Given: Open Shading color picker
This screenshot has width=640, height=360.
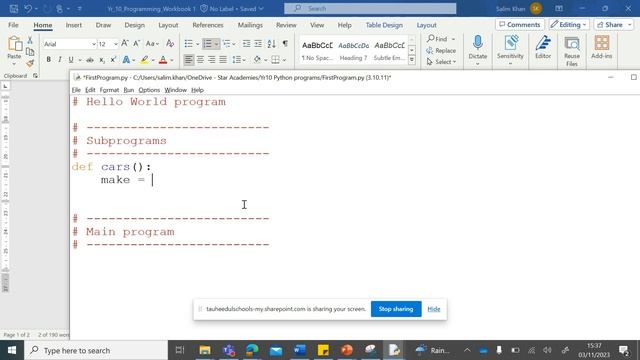Looking at the screenshot, I should [257, 60].
